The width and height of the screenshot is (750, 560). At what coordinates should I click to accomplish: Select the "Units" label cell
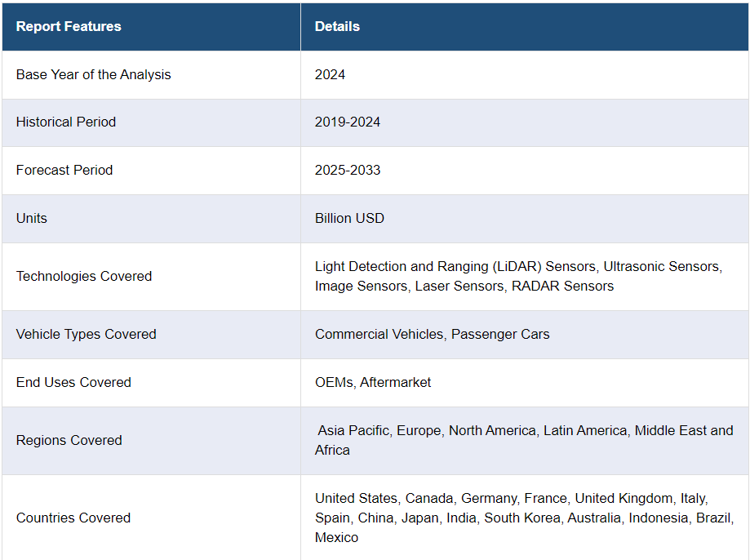32,218
